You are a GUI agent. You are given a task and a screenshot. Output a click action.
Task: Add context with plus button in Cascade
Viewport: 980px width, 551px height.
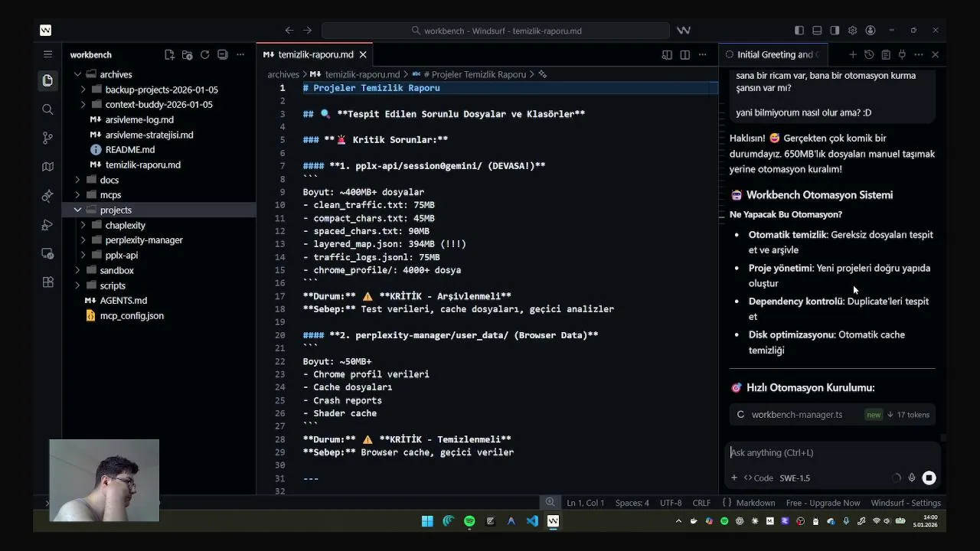point(733,478)
